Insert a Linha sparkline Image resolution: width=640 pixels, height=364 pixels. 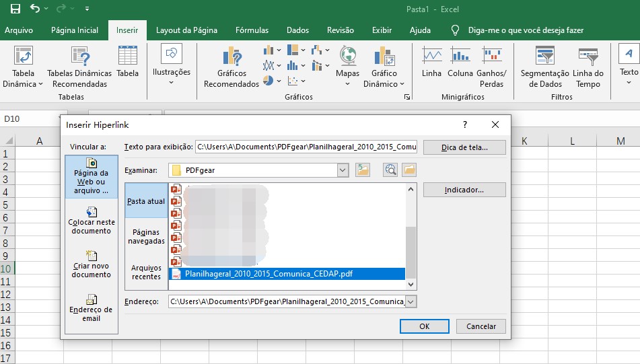(431, 62)
